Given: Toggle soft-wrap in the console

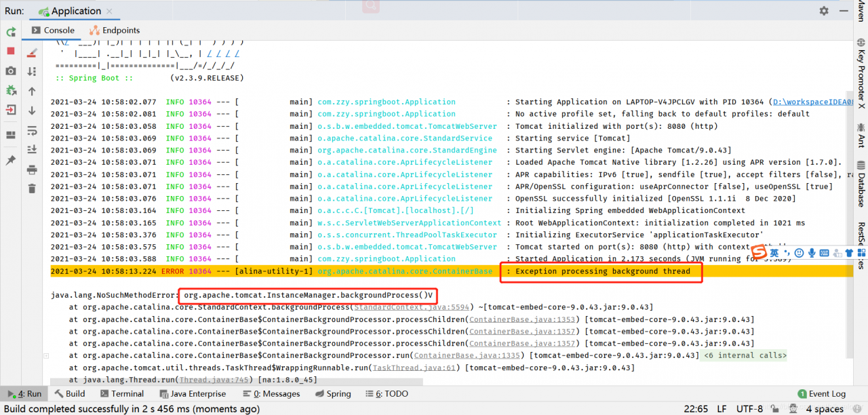Looking at the screenshot, I should click(x=32, y=130).
